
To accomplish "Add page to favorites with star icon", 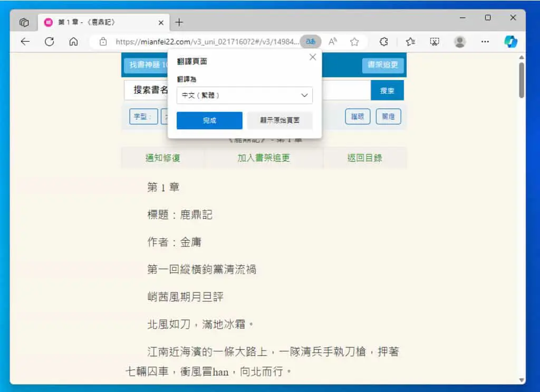I will click(354, 42).
